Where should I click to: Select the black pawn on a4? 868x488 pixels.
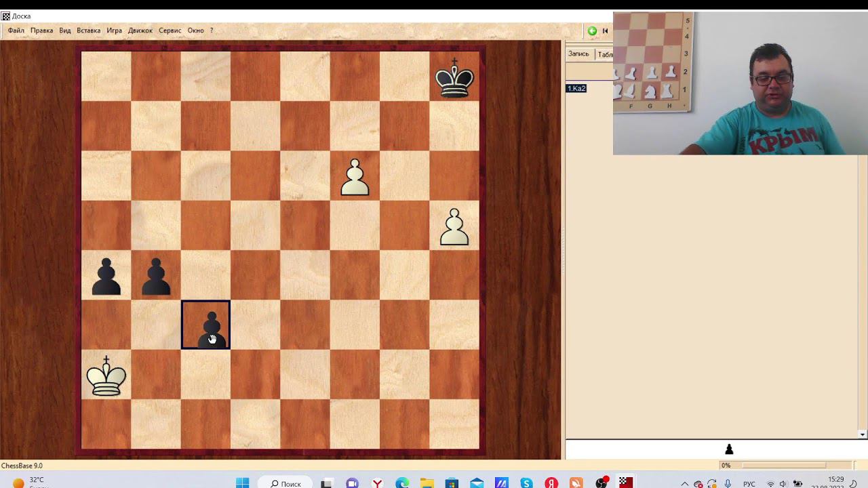coord(106,277)
